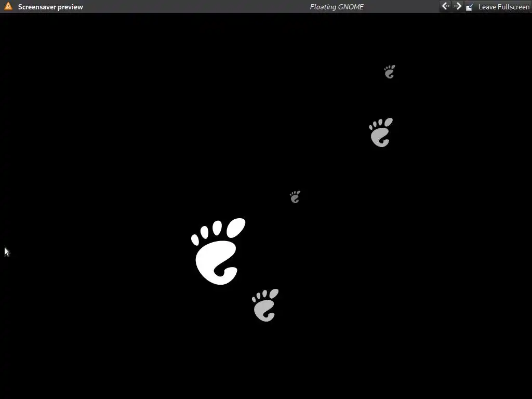The height and width of the screenshot is (399, 532).
Task: Click the Leave Fullscreen button
Action: click(x=497, y=7)
